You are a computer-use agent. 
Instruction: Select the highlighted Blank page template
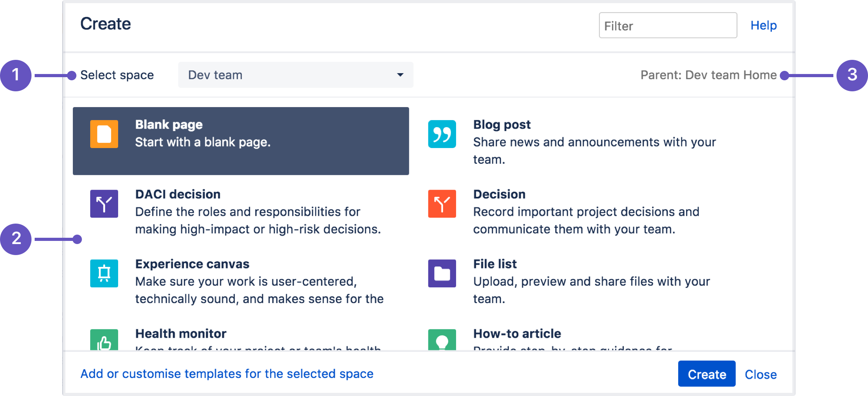pyautogui.click(x=241, y=141)
